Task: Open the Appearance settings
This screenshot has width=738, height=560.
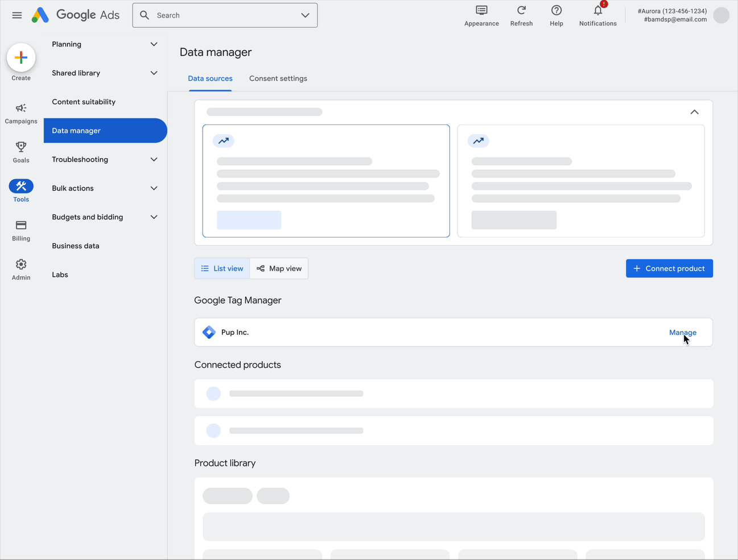Action: click(x=481, y=16)
